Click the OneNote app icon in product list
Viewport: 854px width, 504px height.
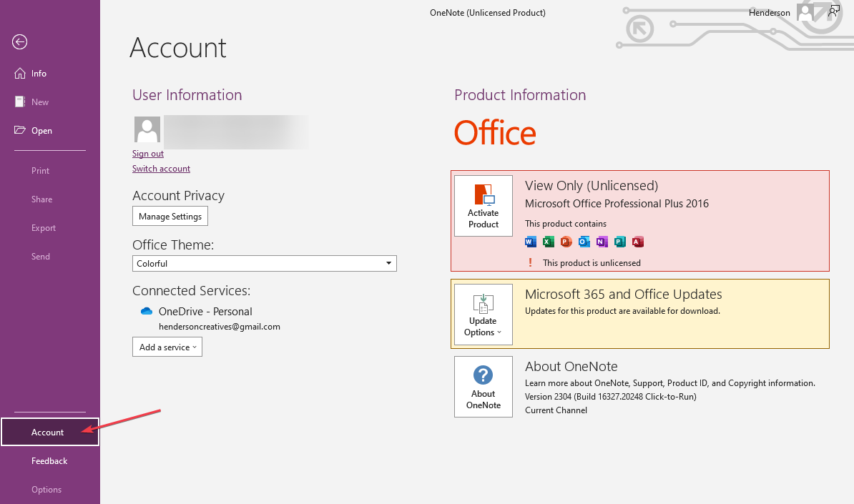(x=602, y=242)
